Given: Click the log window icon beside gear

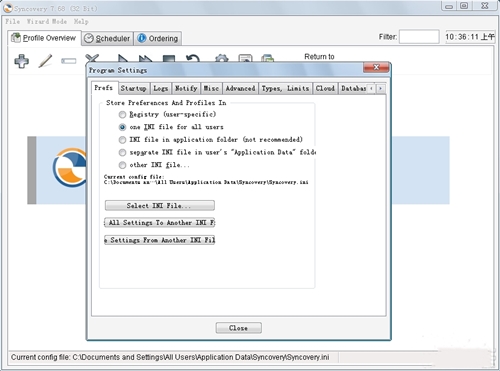Looking at the screenshot, I should coord(245,58).
